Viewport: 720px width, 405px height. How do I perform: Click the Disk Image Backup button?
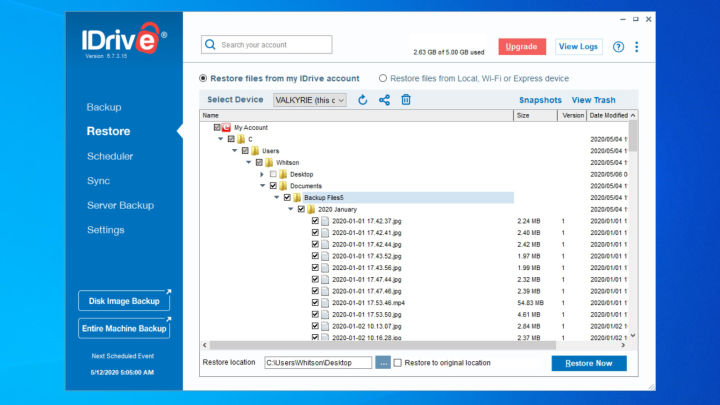coord(124,301)
